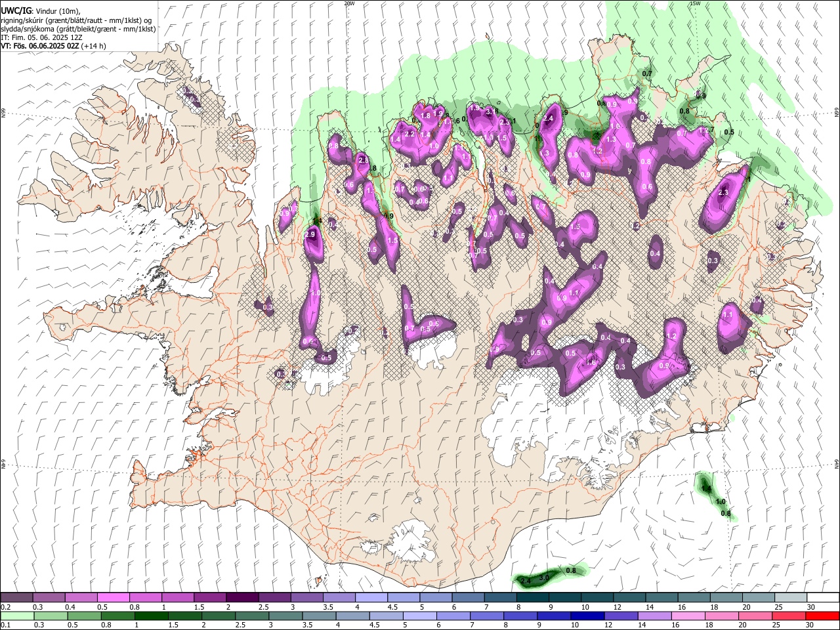Click the 'UWC/IG: Vindur (10m)' title text

pos(41,11)
